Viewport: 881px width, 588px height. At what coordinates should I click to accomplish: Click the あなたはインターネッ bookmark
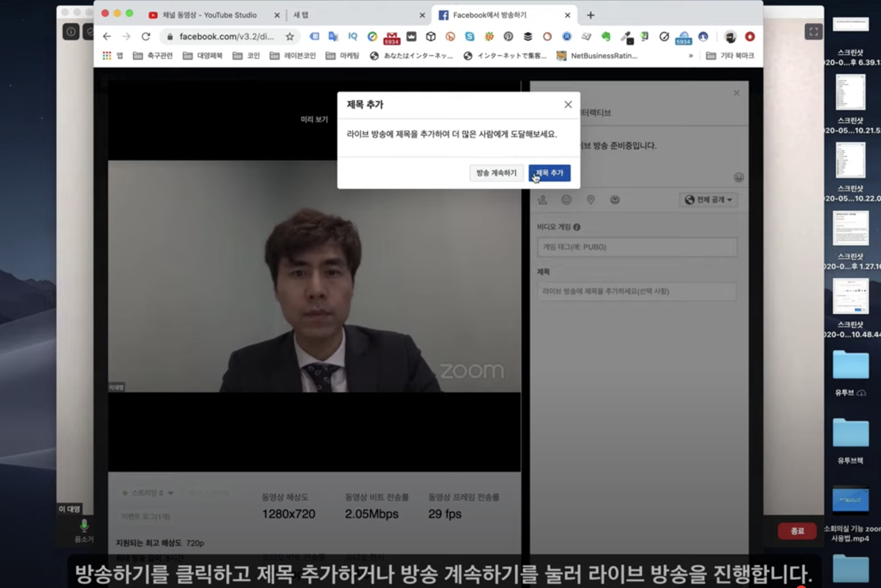click(411, 56)
